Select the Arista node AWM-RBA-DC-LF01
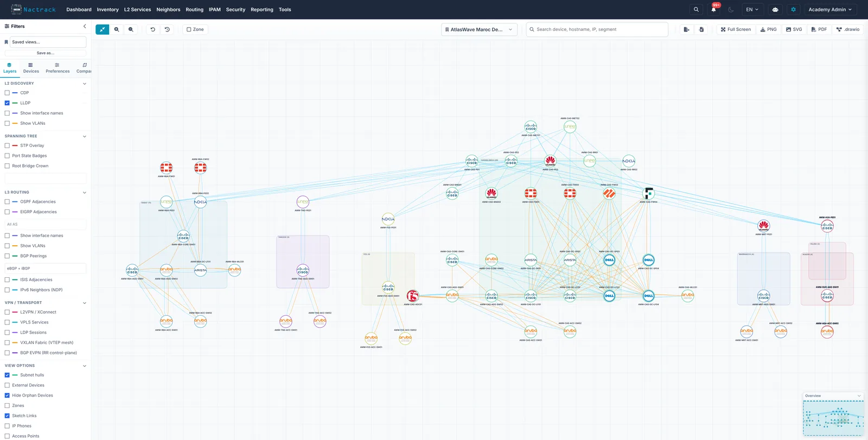868x440 pixels. [200, 270]
